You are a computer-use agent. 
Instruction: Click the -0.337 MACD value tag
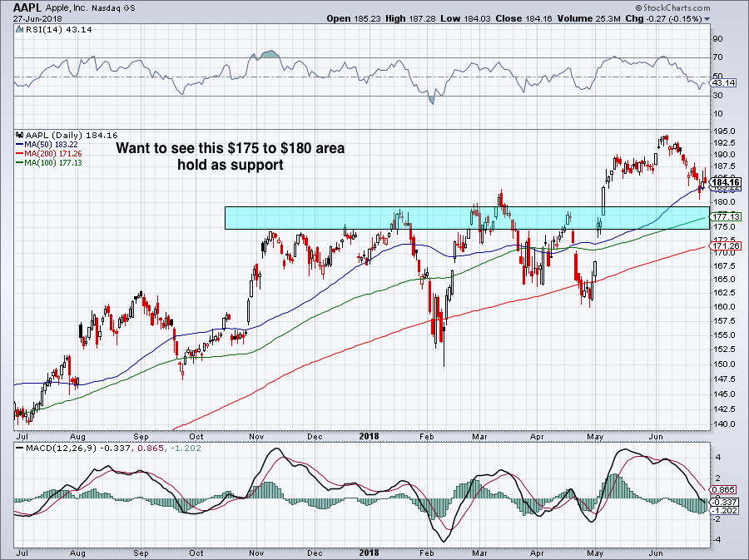[724, 503]
